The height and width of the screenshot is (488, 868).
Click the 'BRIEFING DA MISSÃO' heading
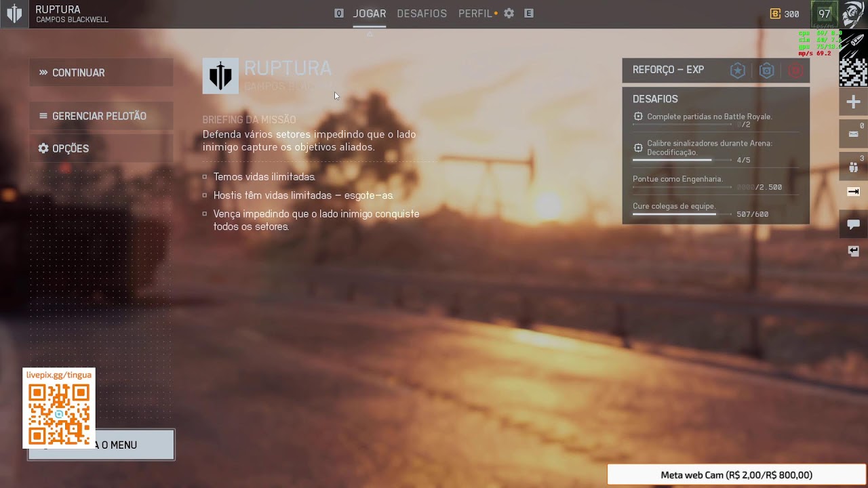click(x=249, y=120)
